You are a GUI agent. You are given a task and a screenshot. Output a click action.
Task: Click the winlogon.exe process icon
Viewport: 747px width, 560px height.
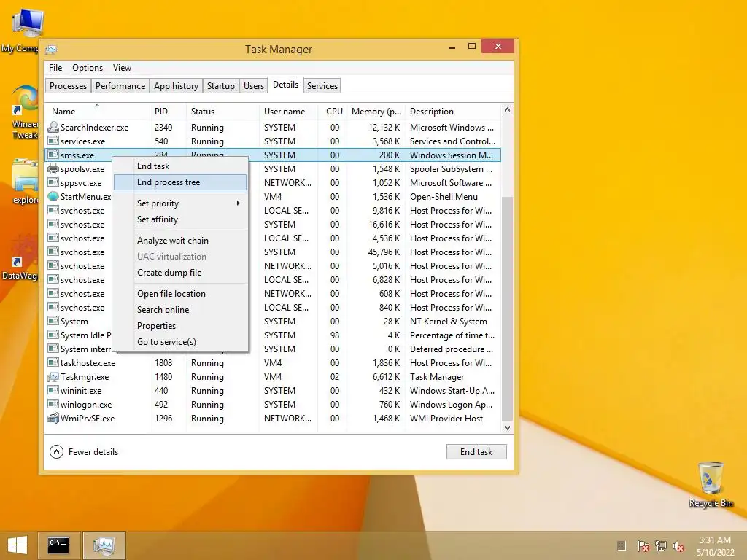click(x=53, y=404)
